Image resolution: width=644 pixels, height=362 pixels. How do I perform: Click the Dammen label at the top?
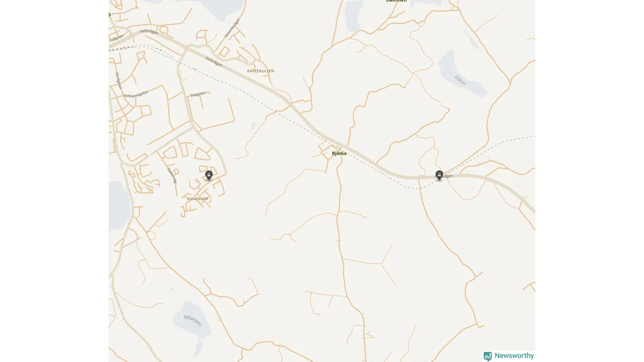click(396, 2)
